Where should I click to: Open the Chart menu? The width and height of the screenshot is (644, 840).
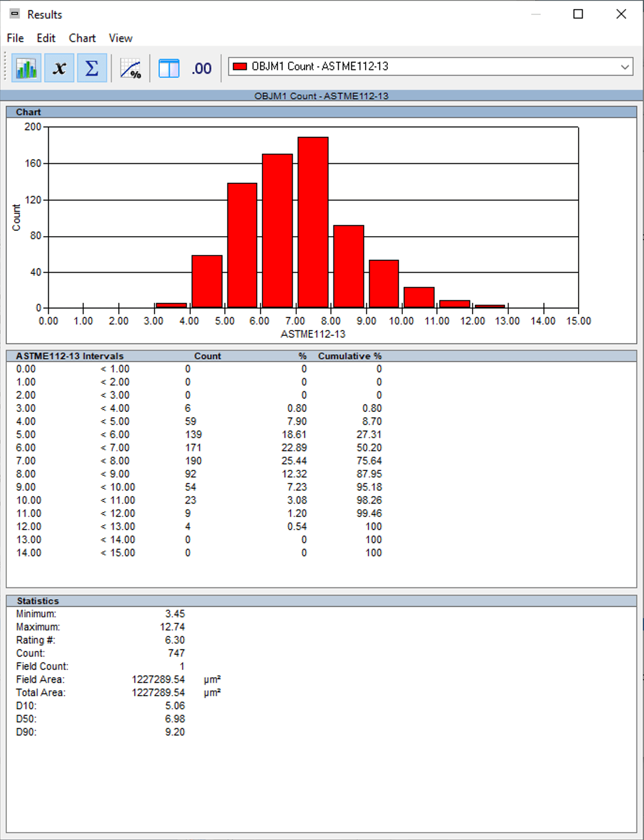[82, 38]
